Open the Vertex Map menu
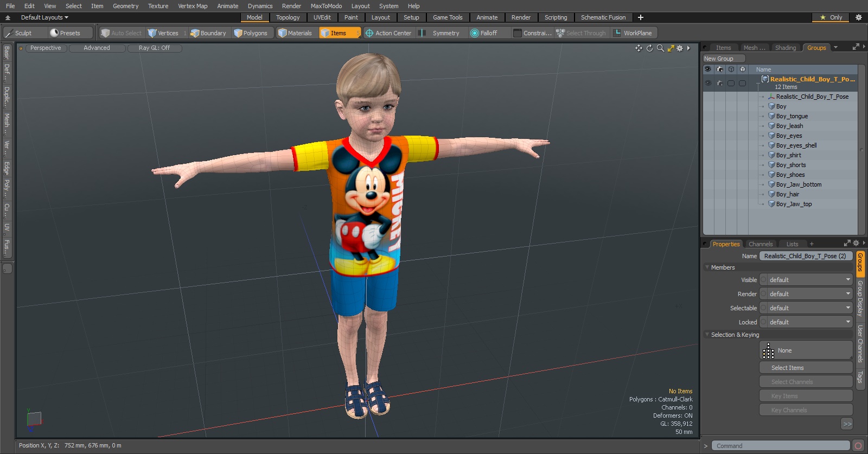868x454 pixels. 193,6
